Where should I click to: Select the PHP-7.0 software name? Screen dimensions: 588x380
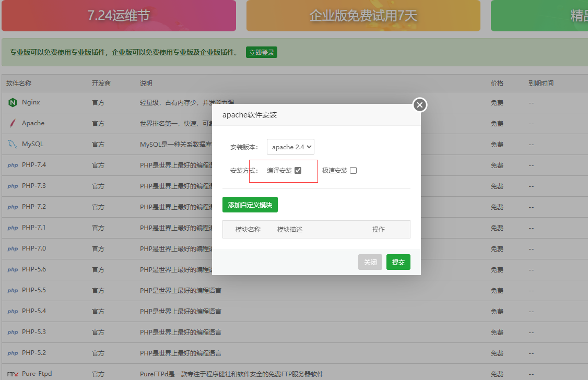(34, 248)
